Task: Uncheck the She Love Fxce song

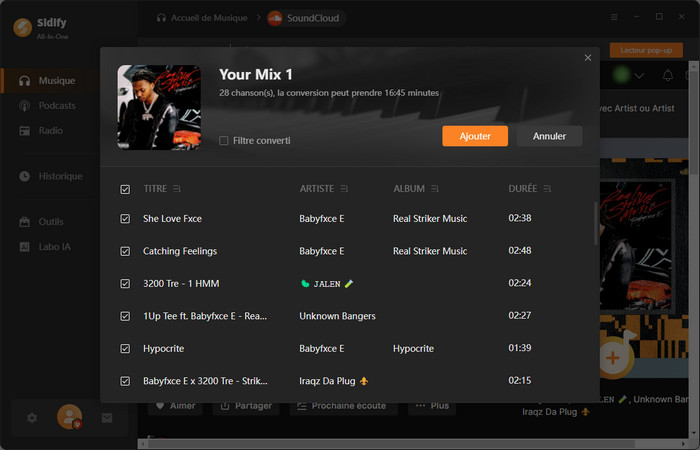Action: (125, 219)
